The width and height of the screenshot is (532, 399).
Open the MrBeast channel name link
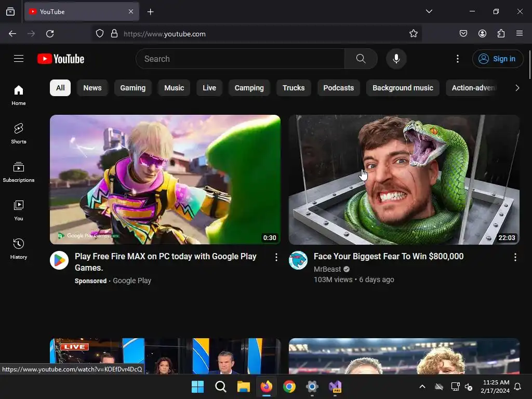(327, 269)
